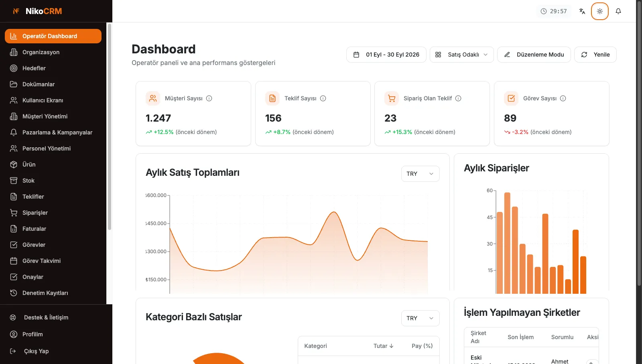Click the Ürün box icon in sidebar
Viewport: 642px width, 364px height.
tap(14, 165)
